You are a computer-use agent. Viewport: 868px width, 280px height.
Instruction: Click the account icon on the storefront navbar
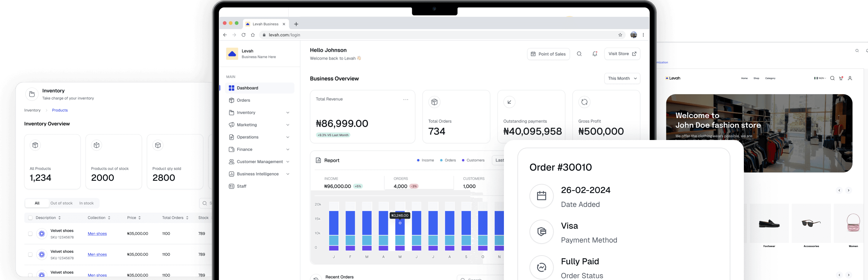(x=850, y=78)
